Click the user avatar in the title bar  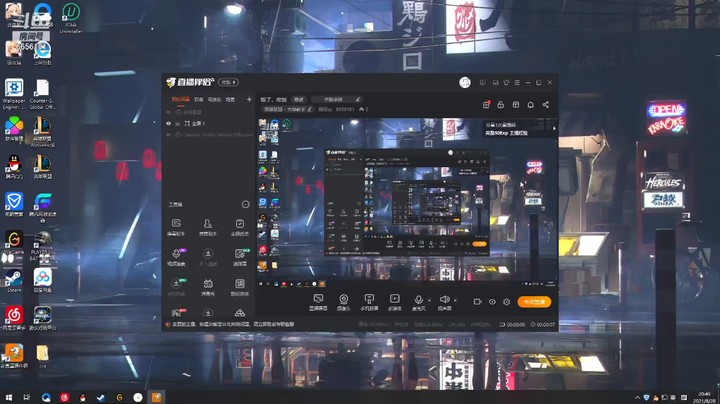point(465,83)
